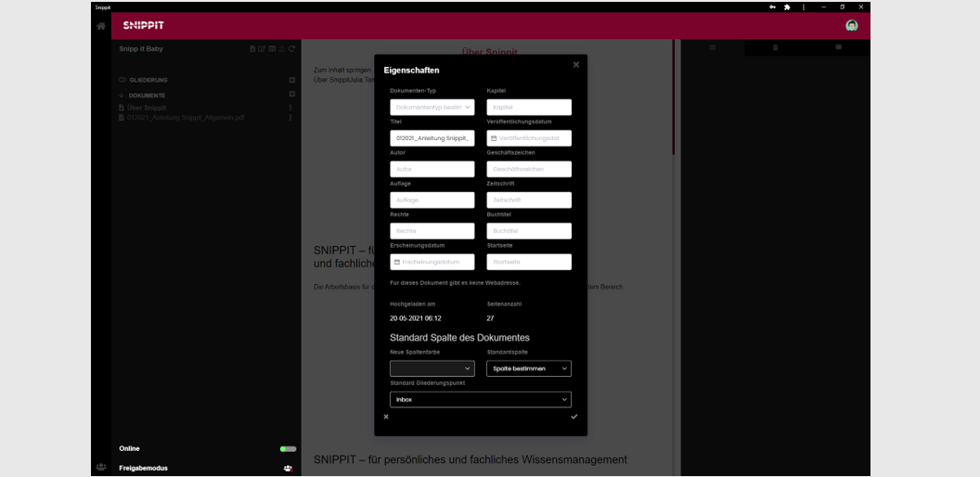The height and width of the screenshot is (477, 980).
Task: Switch to the document tab in right panel
Action: (775, 47)
